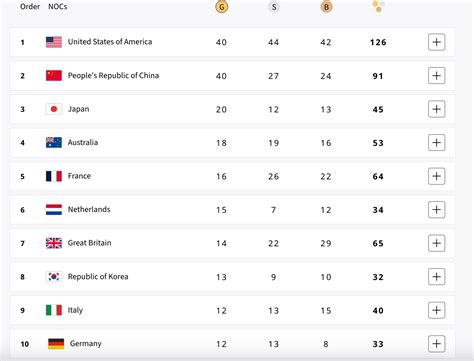Select Great Britain's total medal count 65
Viewport: 474px width, 361px height.
click(378, 243)
